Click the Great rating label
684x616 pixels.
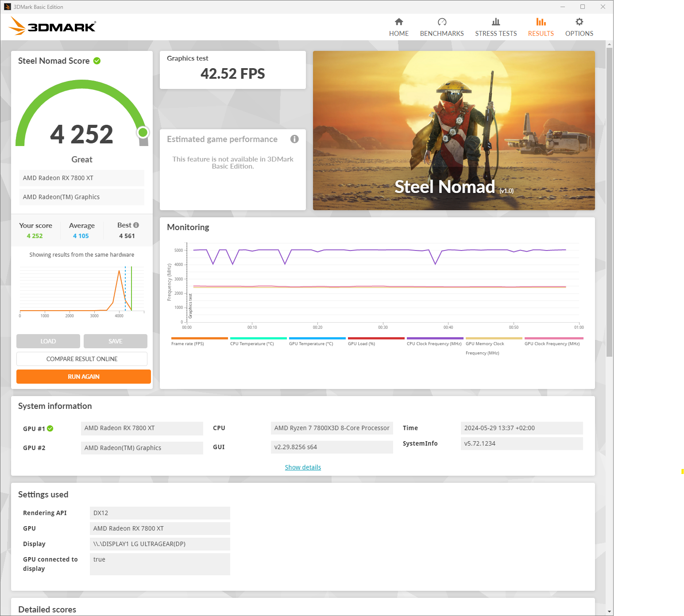(82, 159)
